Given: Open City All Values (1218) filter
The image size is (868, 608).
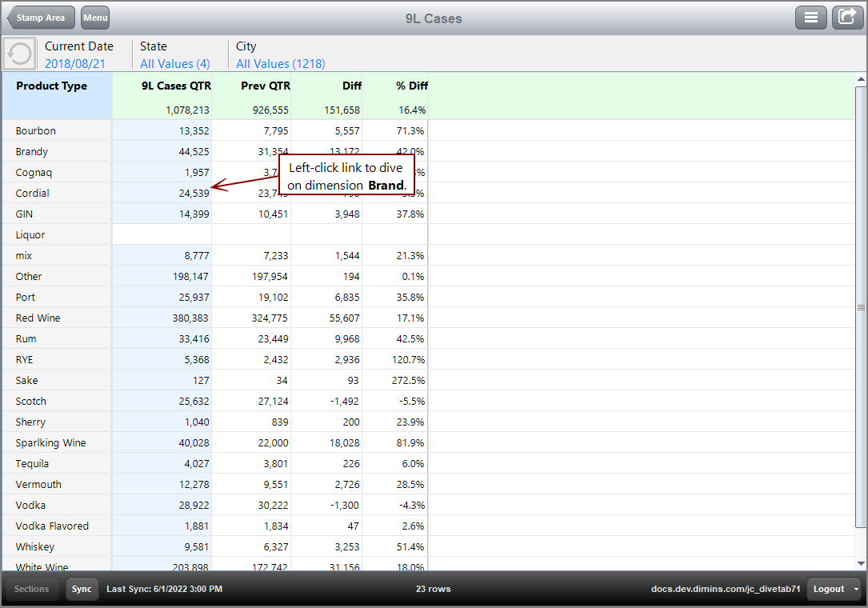Looking at the screenshot, I should tap(280, 63).
